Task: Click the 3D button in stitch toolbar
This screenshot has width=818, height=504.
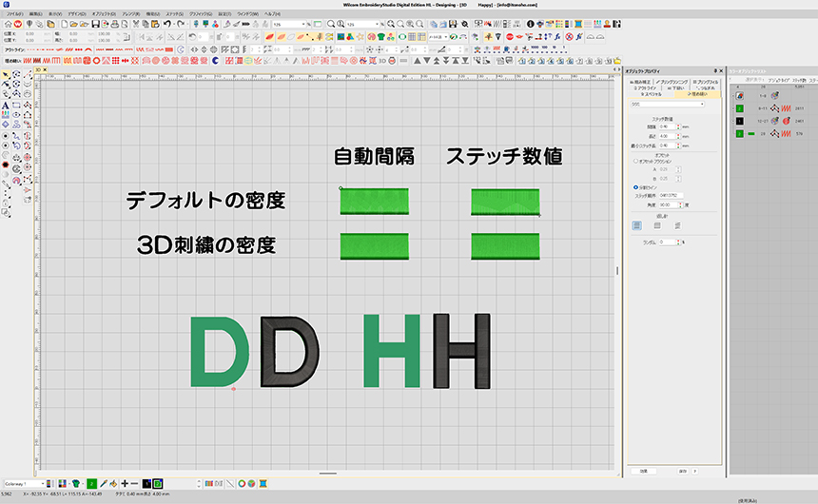Action: pyautogui.click(x=383, y=61)
